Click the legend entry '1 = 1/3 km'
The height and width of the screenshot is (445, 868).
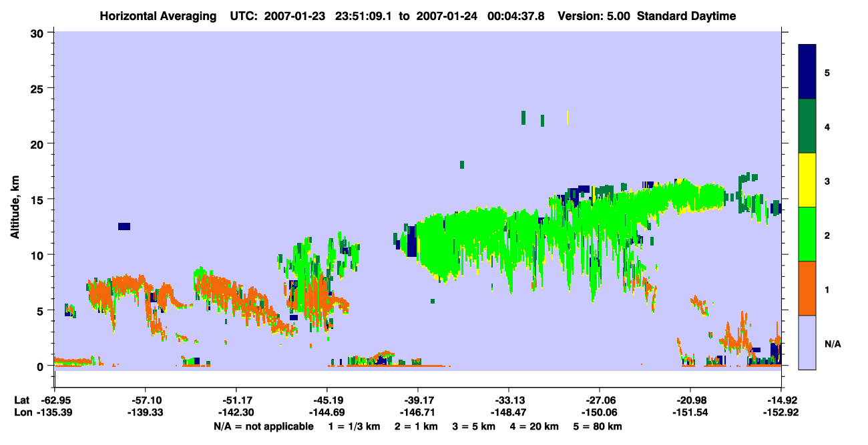click(354, 426)
